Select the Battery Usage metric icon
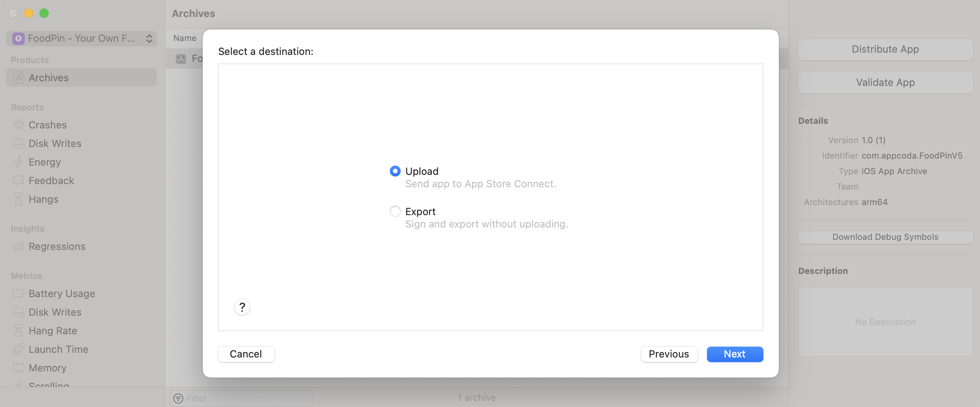980x407 pixels. pyautogui.click(x=18, y=293)
